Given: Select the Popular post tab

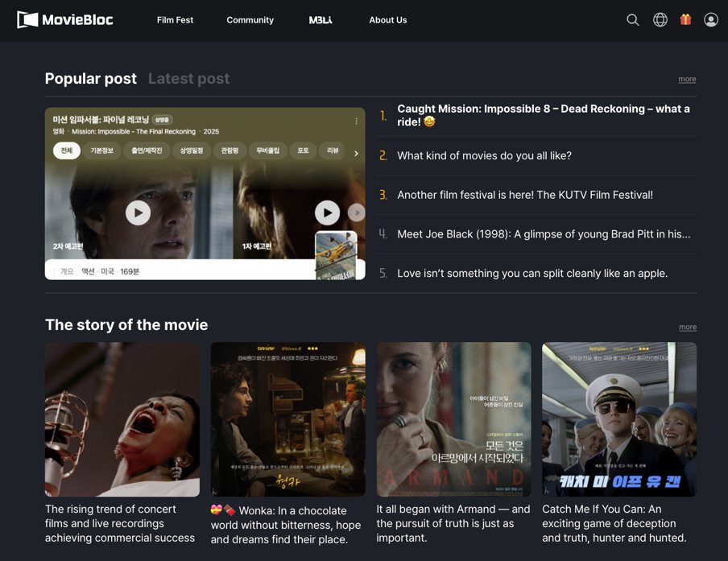Looking at the screenshot, I should click(90, 78).
